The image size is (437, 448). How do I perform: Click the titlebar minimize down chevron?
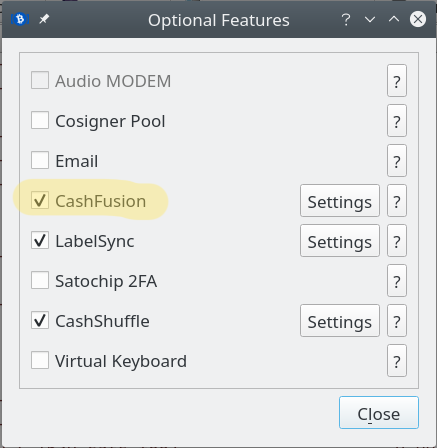370,19
